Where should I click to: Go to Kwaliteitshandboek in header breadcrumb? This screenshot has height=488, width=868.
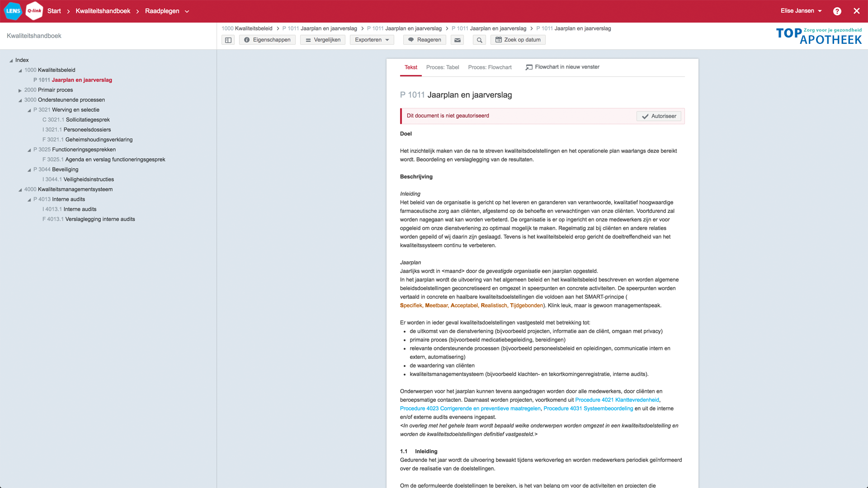103,11
